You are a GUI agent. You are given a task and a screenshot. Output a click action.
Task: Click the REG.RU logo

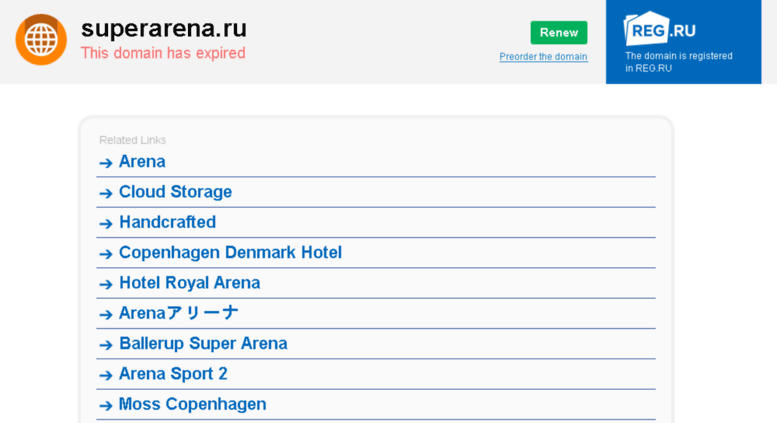659,29
